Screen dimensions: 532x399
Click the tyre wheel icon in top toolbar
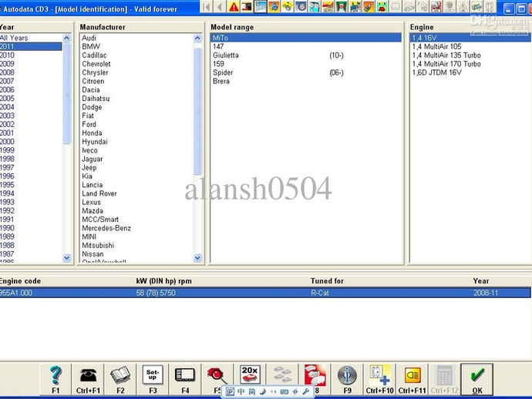pos(301,7)
